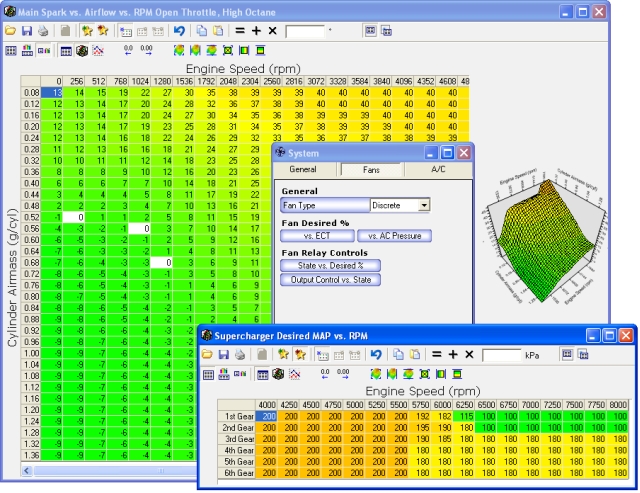Viewport: 640px width, 493px height.
Task: Select the 185 cell in 3rd Gear row
Action: tap(442, 439)
